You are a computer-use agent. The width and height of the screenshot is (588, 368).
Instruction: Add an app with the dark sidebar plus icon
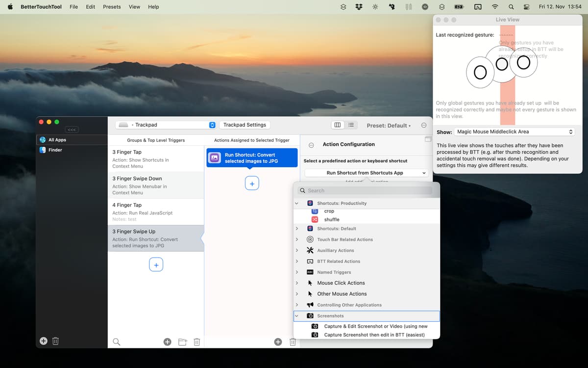44,341
